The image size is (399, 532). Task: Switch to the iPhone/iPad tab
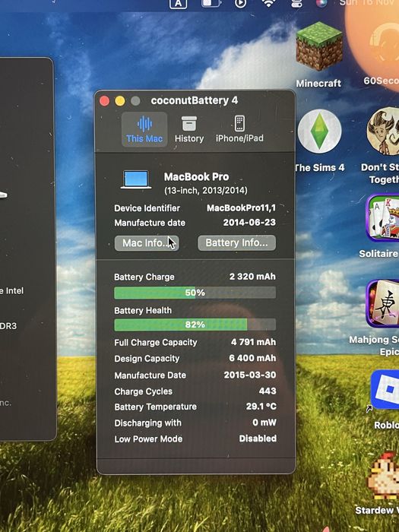pyautogui.click(x=239, y=129)
